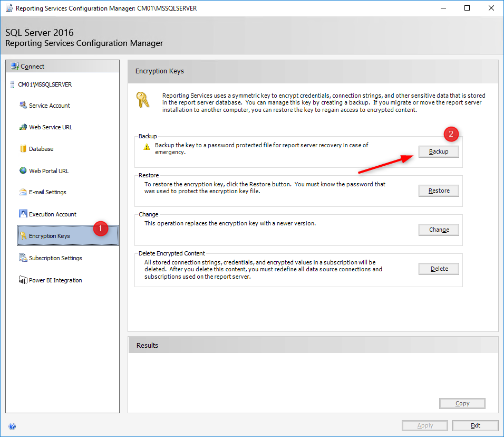Viewport: 504px width, 437px height.
Task: Click the Connect computer icon
Action: [15, 66]
